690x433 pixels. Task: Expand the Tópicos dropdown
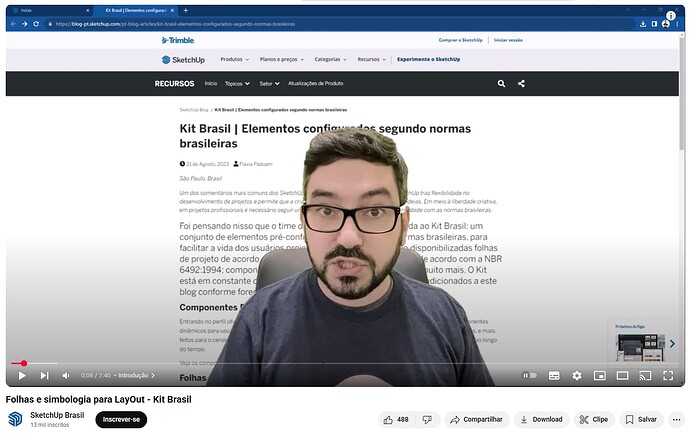[x=237, y=83]
